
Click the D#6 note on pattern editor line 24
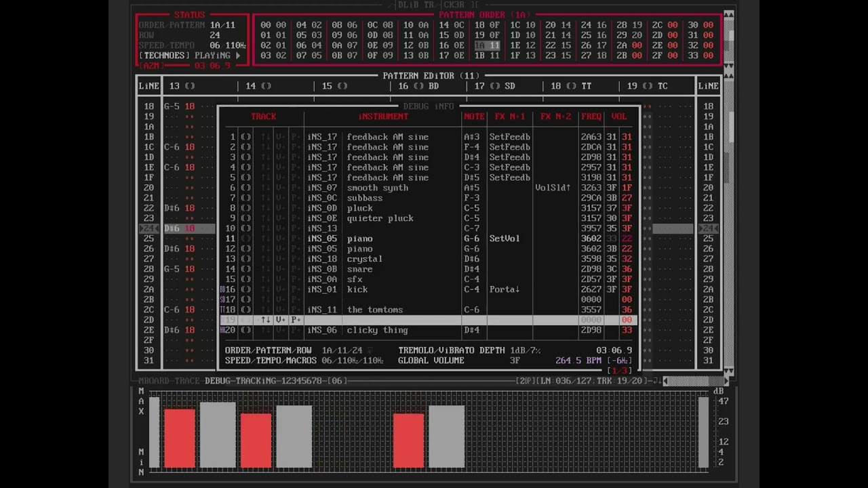pyautogui.click(x=172, y=228)
